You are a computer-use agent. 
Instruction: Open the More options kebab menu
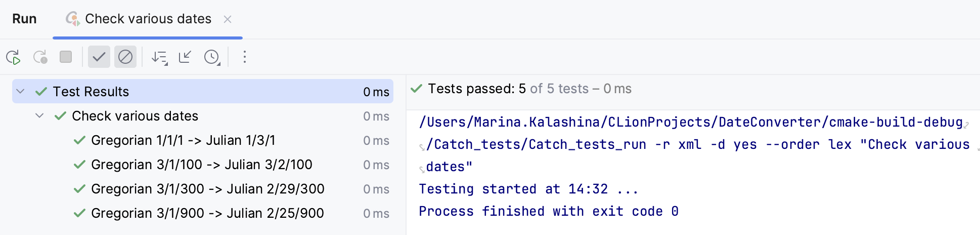point(245,57)
